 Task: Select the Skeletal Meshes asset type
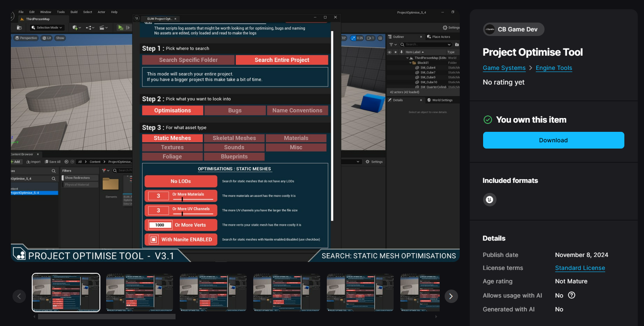pos(234,138)
